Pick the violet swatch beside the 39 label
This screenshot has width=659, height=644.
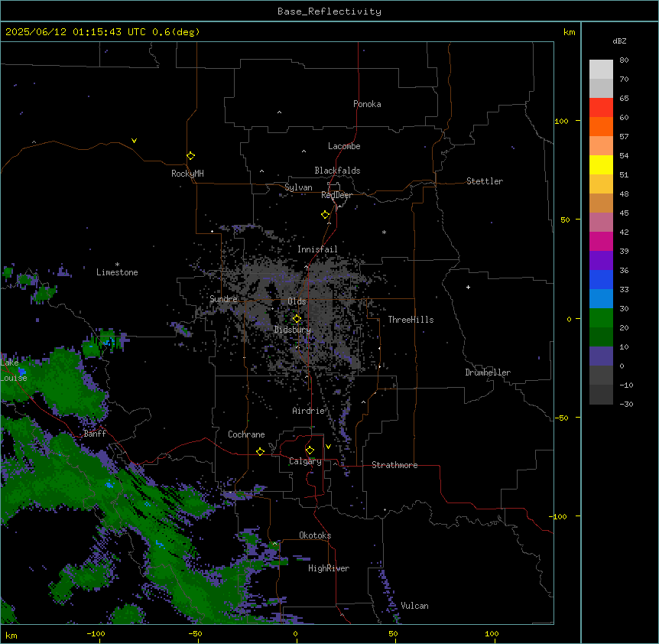click(601, 260)
